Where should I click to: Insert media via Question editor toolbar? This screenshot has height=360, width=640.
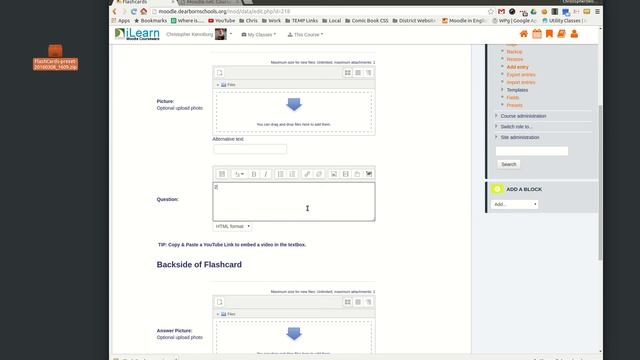345,174
